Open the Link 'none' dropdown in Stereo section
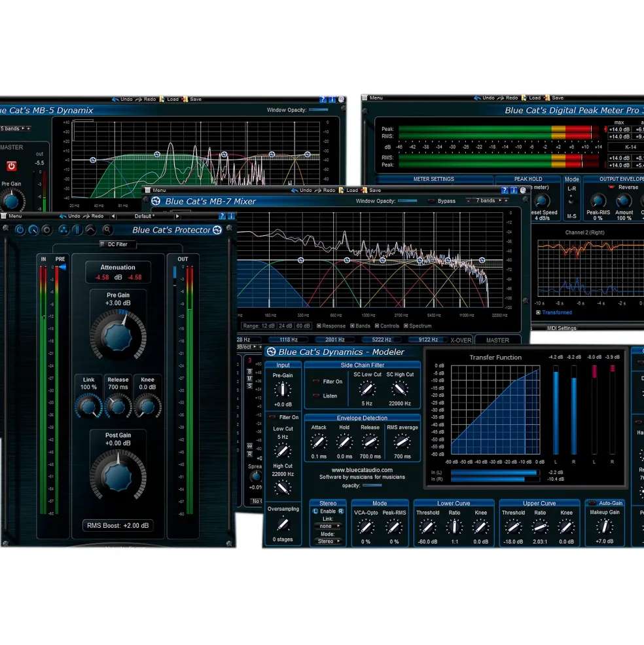The image size is (644, 645). [328, 526]
